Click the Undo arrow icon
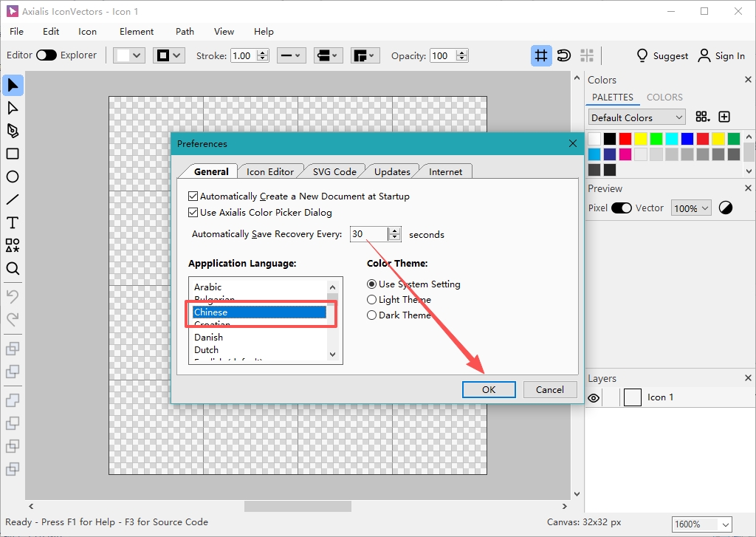756x537 pixels. coord(13,295)
